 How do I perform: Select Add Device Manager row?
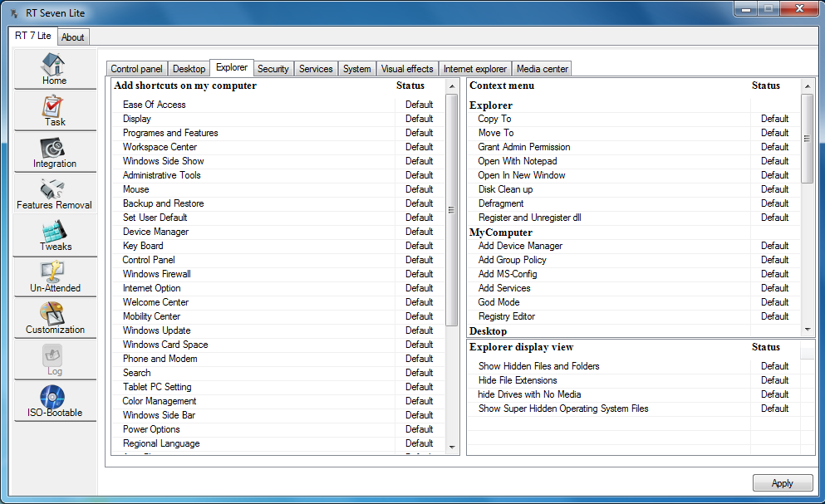point(634,246)
